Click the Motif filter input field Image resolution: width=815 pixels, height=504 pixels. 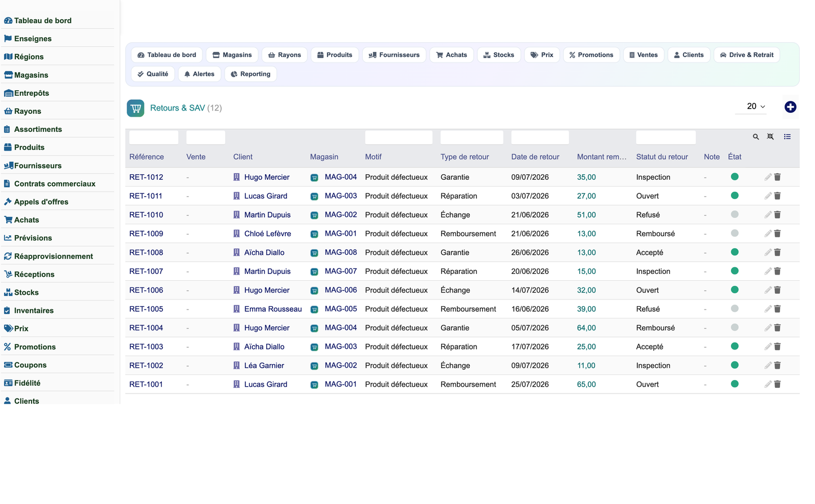tap(399, 138)
